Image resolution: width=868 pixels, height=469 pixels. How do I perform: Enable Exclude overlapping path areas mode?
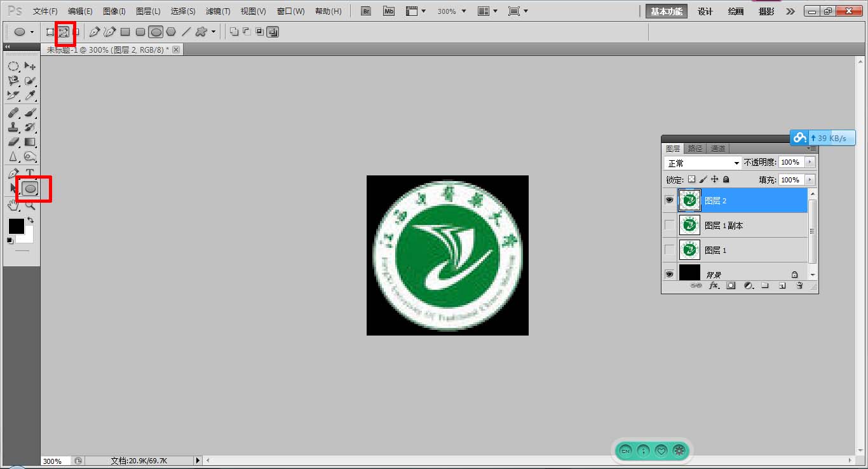[273, 32]
